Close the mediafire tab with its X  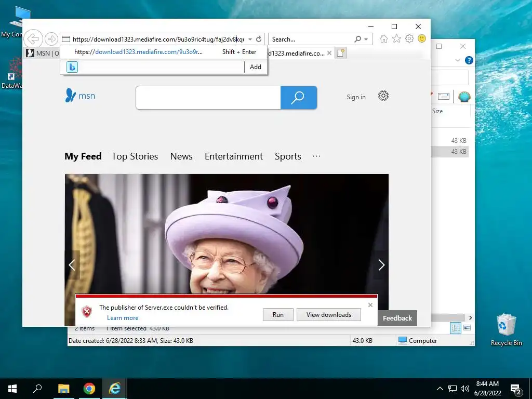point(329,54)
